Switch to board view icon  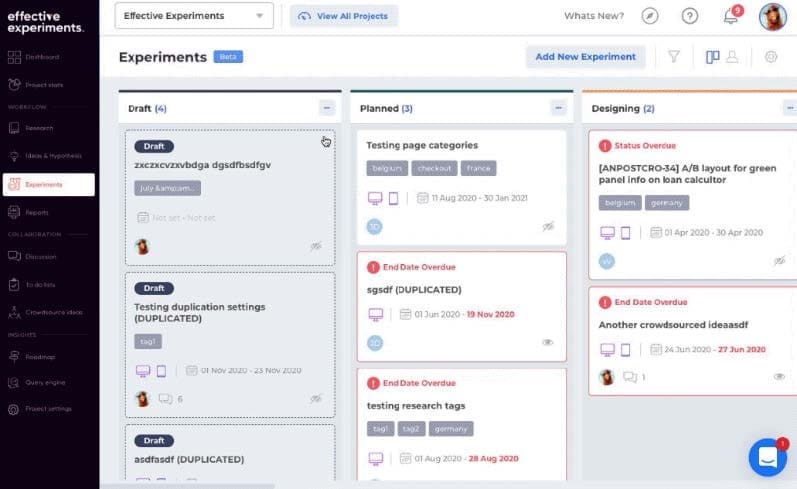(x=713, y=56)
